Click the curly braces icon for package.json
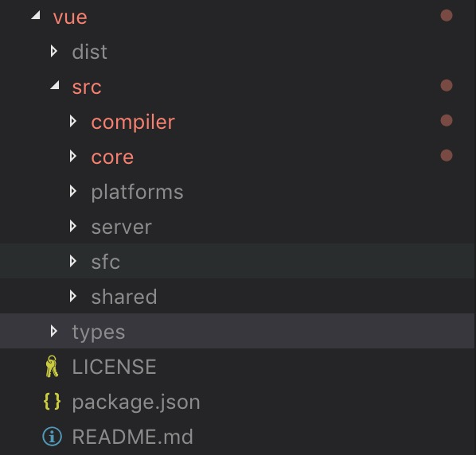 coord(52,402)
